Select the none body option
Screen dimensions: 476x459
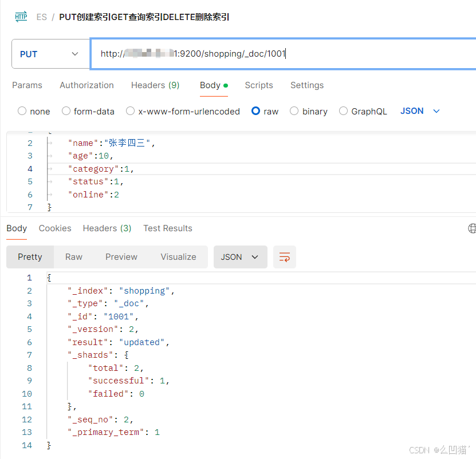pyautogui.click(x=22, y=111)
